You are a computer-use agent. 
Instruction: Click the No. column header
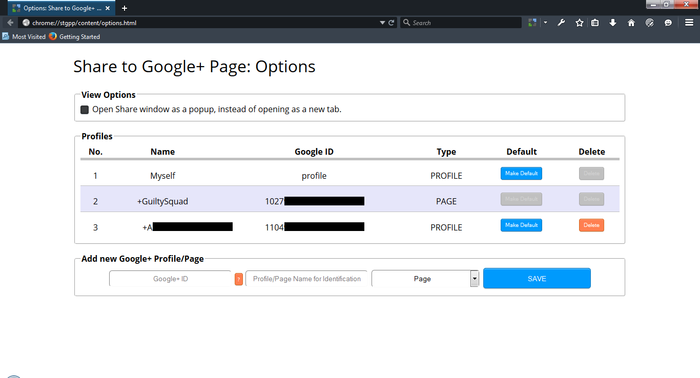[96, 152]
